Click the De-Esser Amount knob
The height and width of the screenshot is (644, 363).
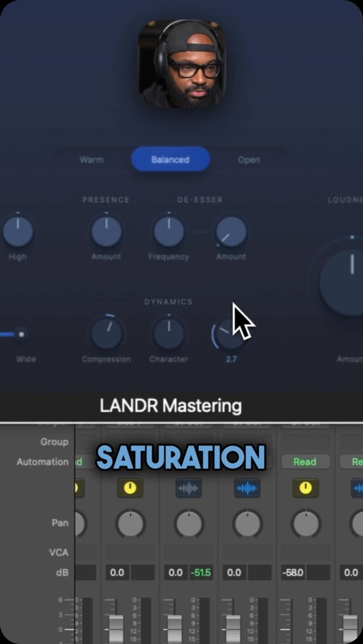coord(231,232)
